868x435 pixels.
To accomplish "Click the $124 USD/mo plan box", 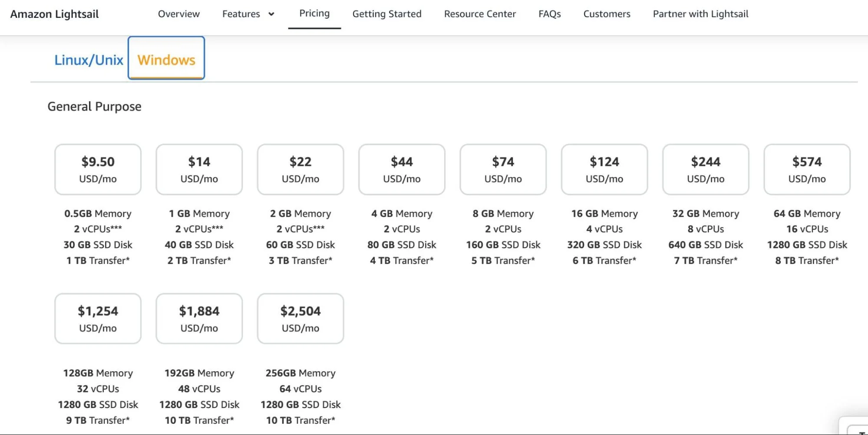I will click(x=604, y=169).
